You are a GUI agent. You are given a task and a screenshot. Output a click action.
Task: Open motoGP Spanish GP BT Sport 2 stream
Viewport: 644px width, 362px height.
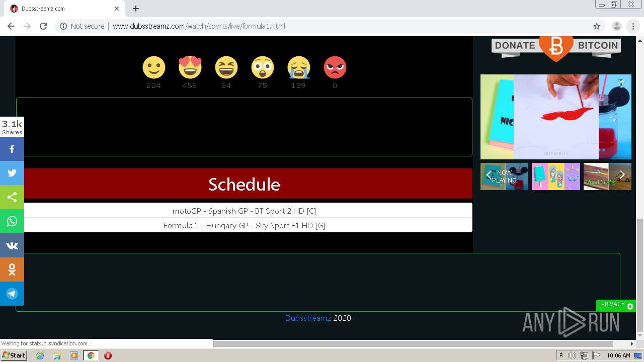[x=244, y=211]
